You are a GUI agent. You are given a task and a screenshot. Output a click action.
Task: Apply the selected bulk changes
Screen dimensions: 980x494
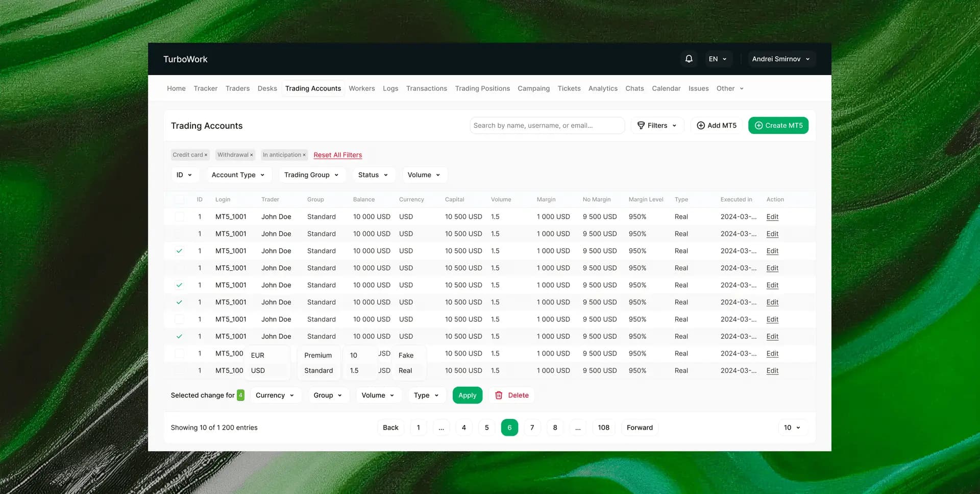(468, 395)
